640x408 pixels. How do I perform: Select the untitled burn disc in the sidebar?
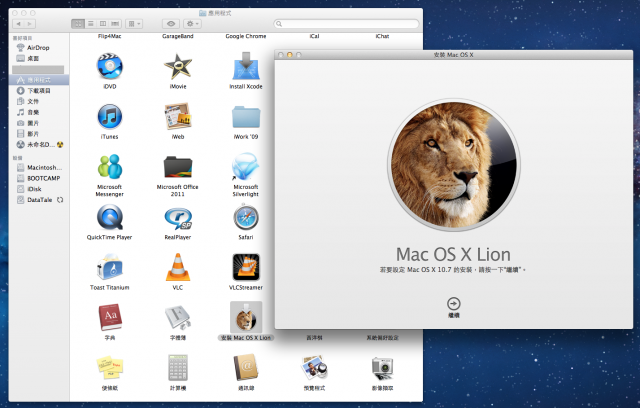39,144
